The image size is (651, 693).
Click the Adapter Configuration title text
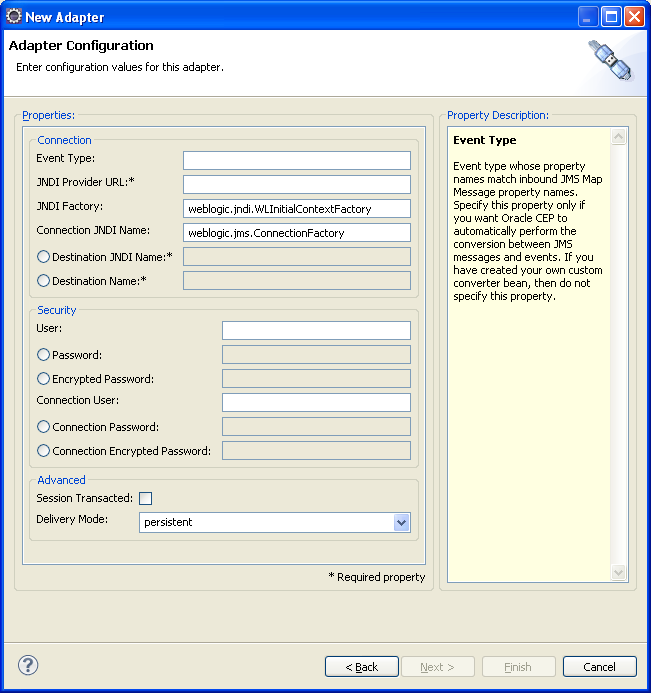[81, 46]
